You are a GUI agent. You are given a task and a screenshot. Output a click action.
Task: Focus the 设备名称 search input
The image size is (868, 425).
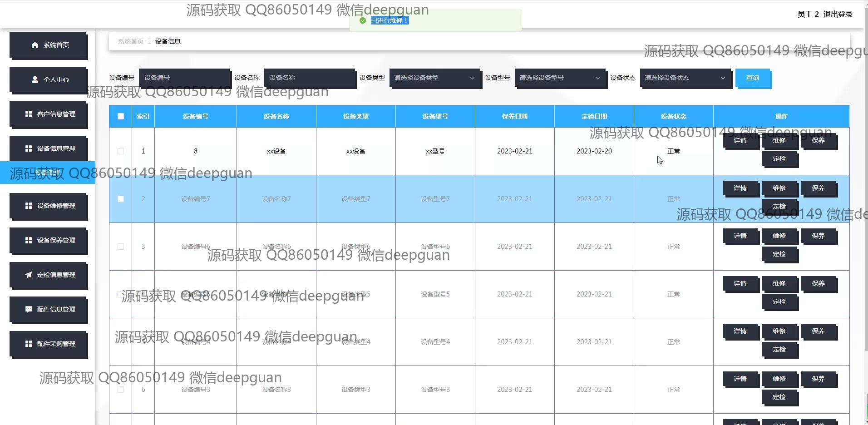[310, 78]
